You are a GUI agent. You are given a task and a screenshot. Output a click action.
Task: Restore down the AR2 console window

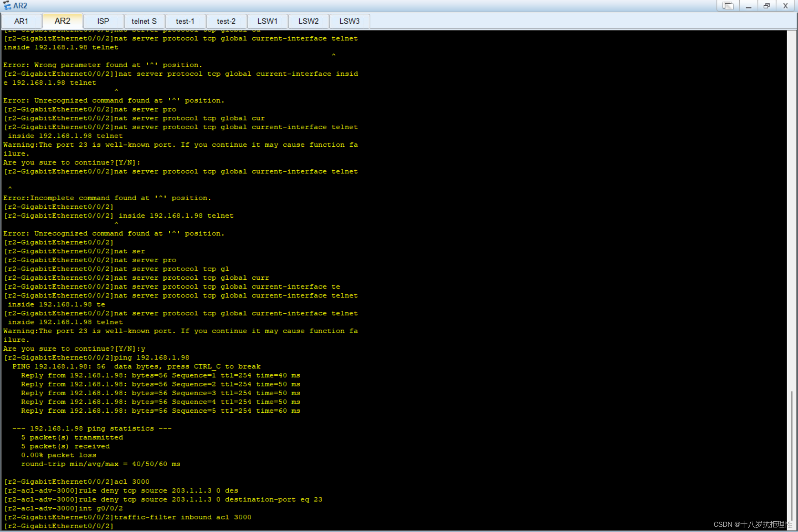click(x=767, y=6)
